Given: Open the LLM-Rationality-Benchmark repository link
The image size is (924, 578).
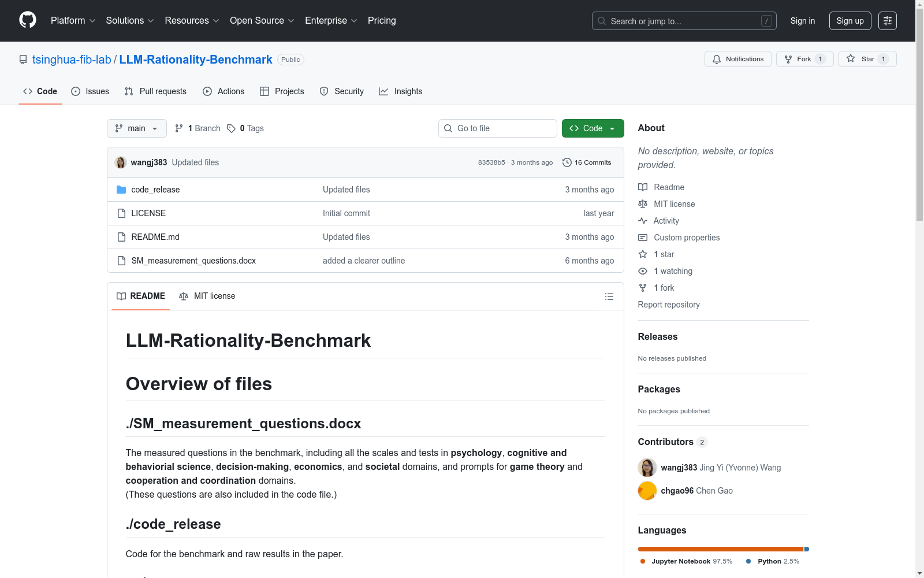Looking at the screenshot, I should click(196, 60).
